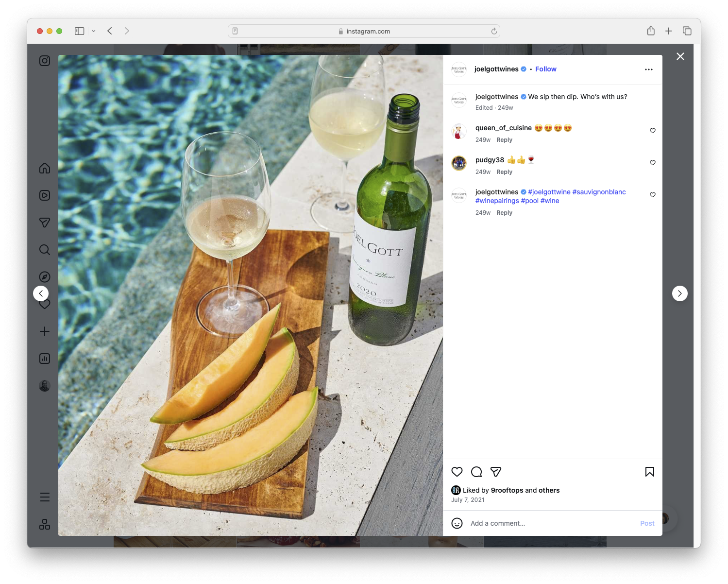Image resolution: width=728 pixels, height=584 pixels.
Task: Open Safari Share menu
Action: point(651,31)
